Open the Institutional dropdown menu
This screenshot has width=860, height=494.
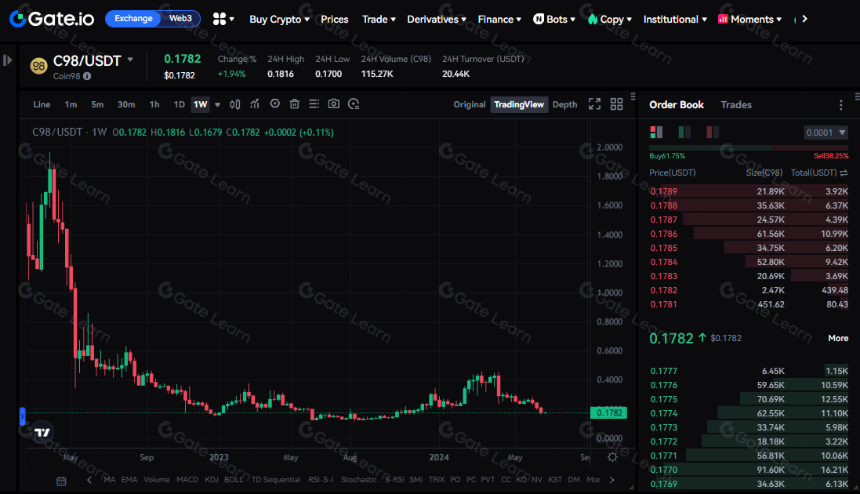675,19
